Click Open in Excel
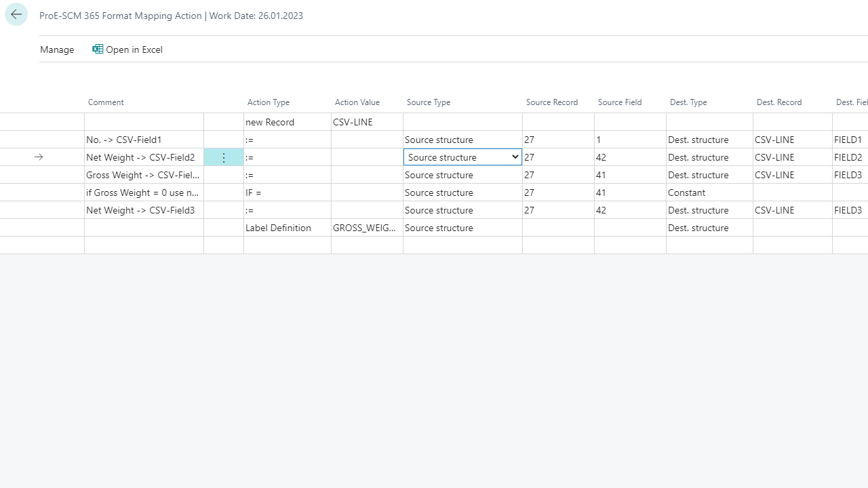The height and width of the screenshot is (488, 868). [x=127, y=49]
